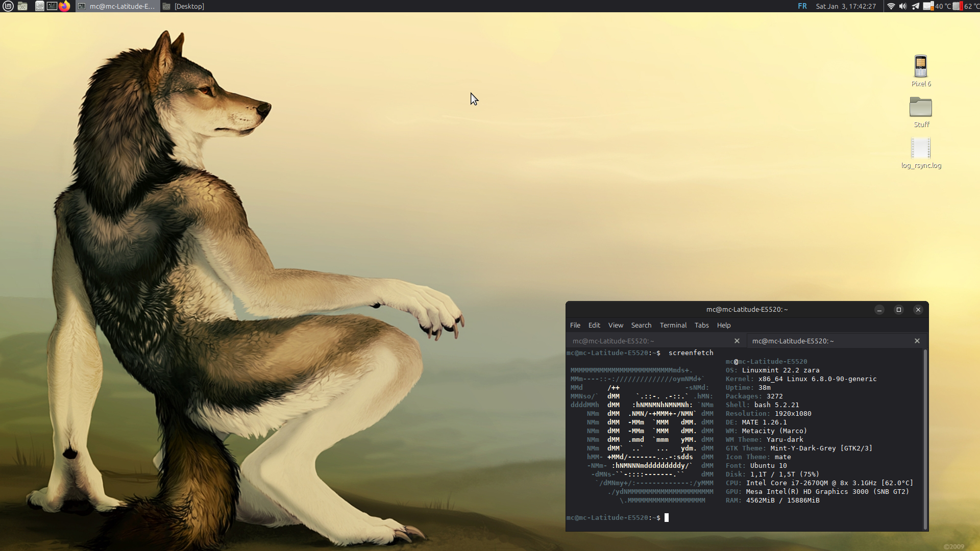
Task: Click the terminal's vertical scrollbar
Action: 925,439
